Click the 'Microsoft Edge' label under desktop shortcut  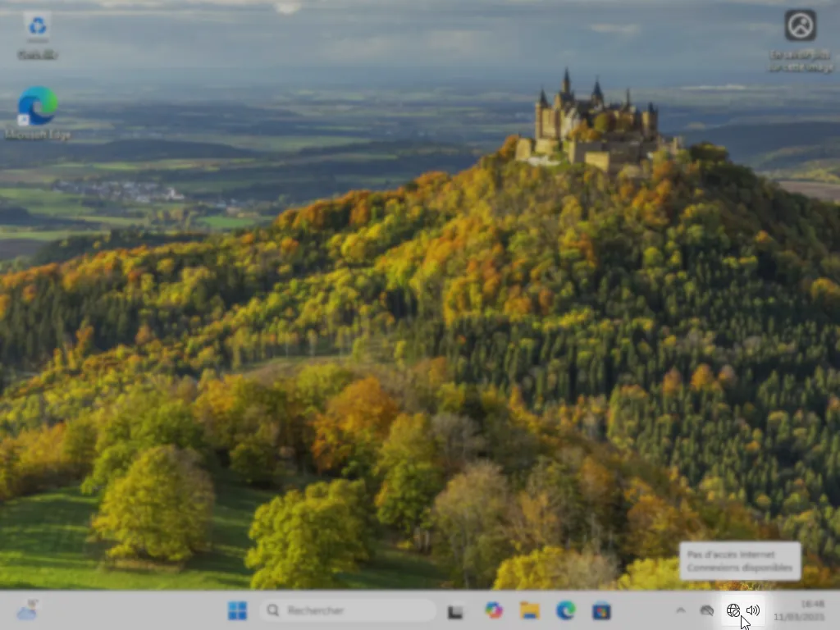[x=38, y=135]
